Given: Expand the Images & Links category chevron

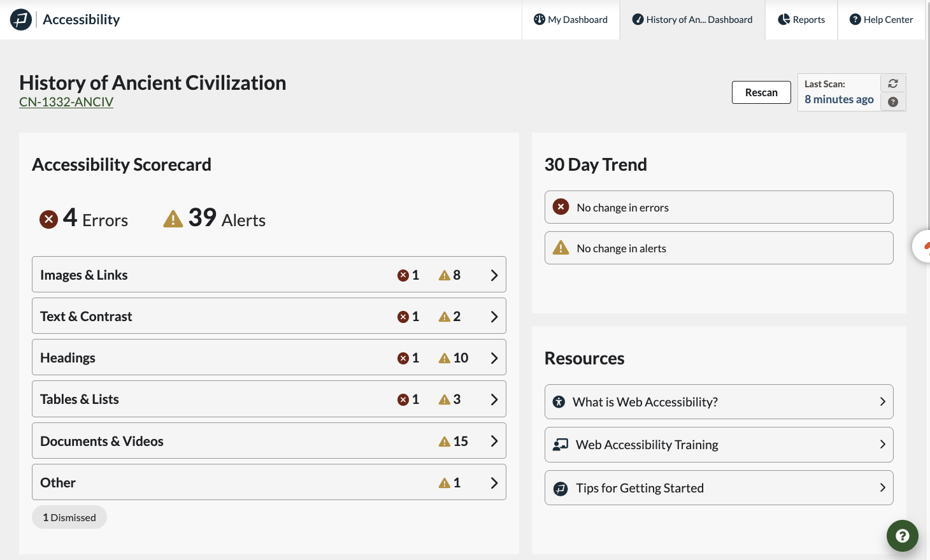Looking at the screenshot, I should click(494, 275).
